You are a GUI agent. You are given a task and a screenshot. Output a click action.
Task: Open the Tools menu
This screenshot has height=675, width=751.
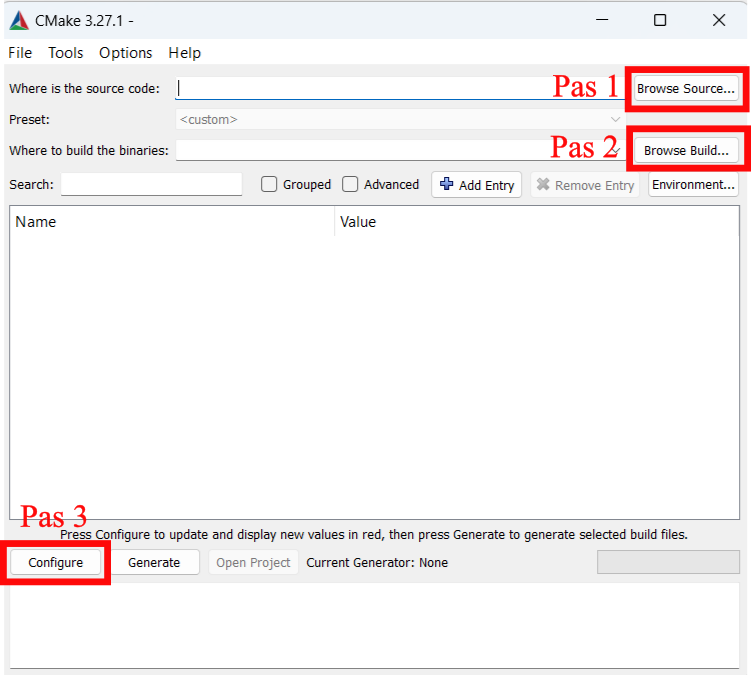66,53
